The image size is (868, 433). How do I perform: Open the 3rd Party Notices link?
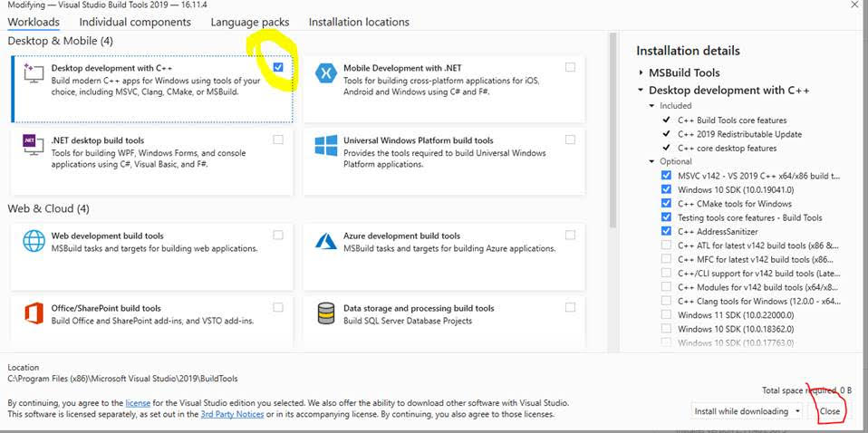233,414
